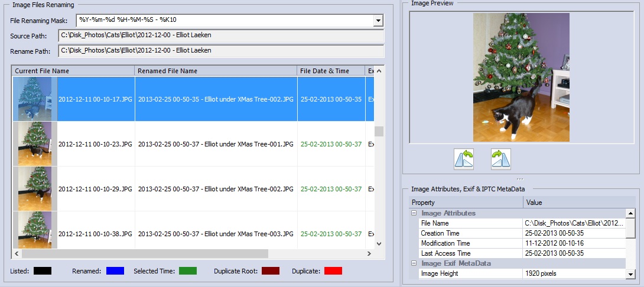Select thumbnail of 2012-12-11 00-10-29.JPG
Viewport: 644px width, 287px height.
click(x=35, y=189)
